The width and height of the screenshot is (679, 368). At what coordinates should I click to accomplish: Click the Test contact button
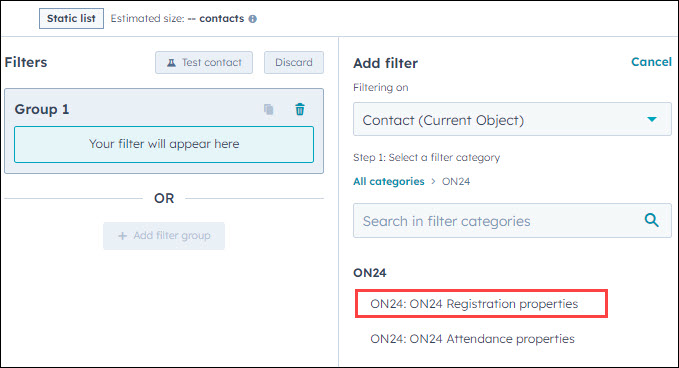204,62
